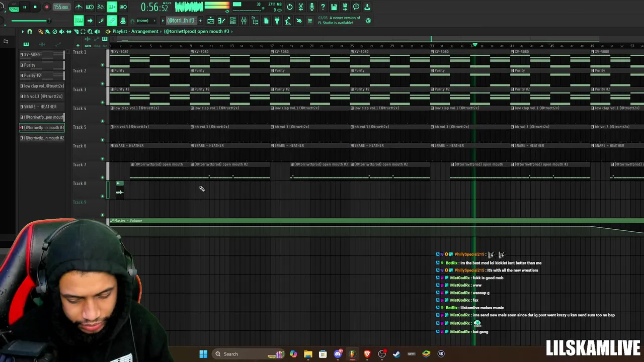Open the chat bubble icon
644x362 pixels.
[x=356, y=7]
